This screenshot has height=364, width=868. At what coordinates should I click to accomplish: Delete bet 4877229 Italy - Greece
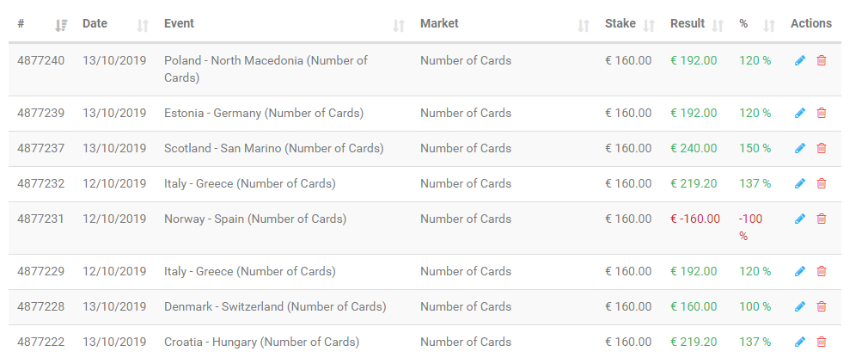(x=822, y=272)
